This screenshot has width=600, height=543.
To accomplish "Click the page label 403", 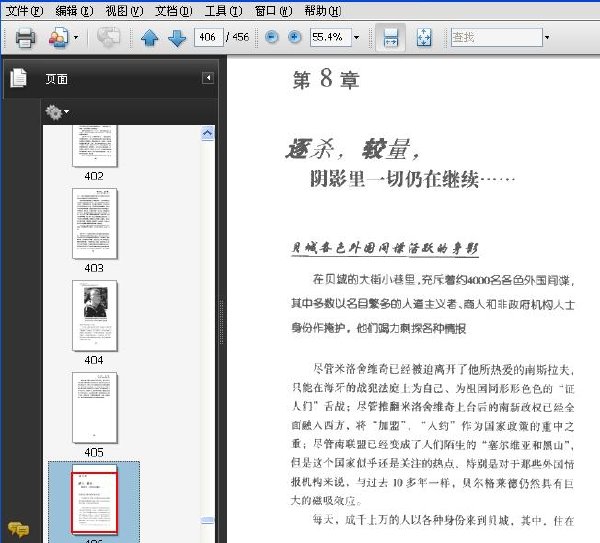I will pyautogui.click(x=94, y=268).
